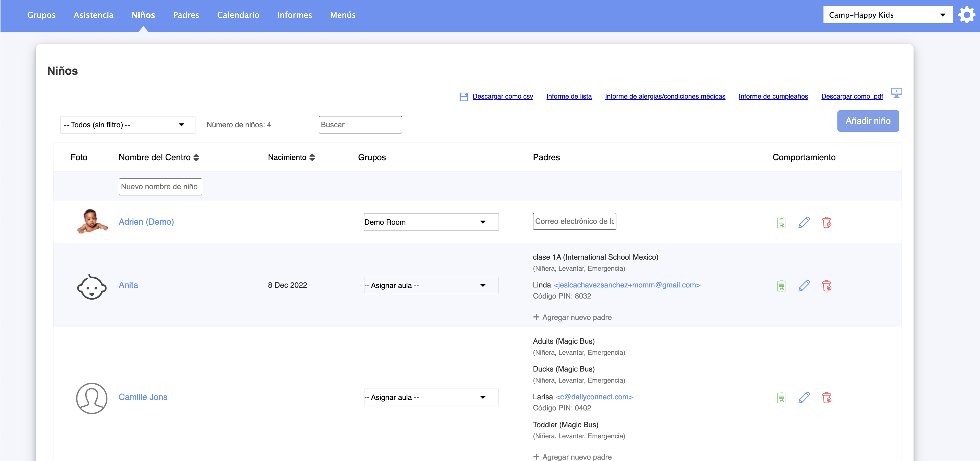Open Anita's Asignar aula dropdown

point(431,286)
